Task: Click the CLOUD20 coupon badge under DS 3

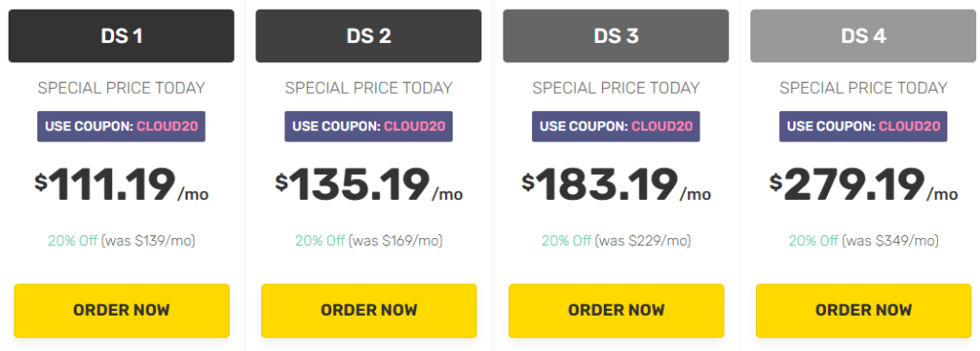Action: 616,126
